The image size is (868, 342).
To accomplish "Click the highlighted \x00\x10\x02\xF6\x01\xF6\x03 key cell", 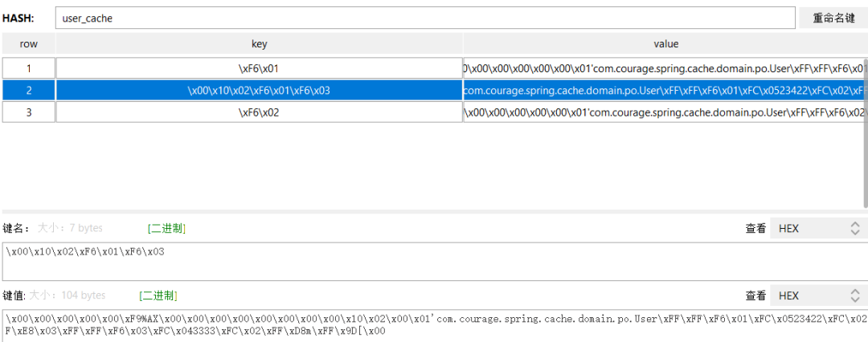I will point(259,91).
